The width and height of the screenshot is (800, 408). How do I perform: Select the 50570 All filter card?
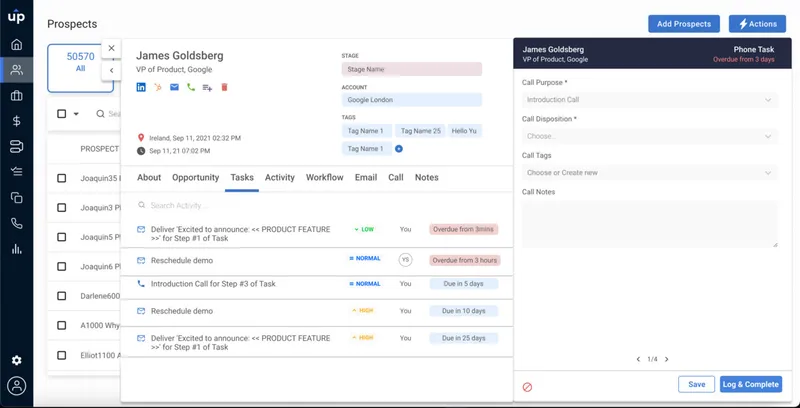coord(80,68)
